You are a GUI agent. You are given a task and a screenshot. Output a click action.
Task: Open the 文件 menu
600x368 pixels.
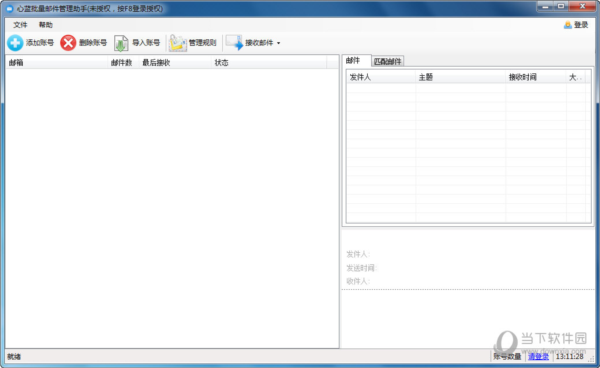pos(20,25)
